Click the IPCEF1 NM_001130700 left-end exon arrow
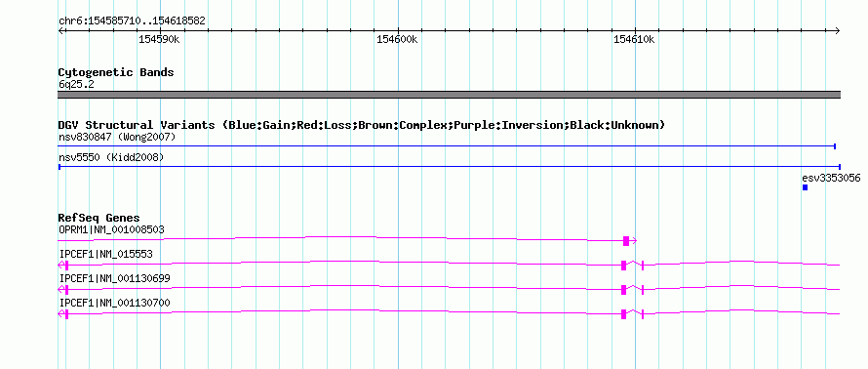 coord(63,314)
